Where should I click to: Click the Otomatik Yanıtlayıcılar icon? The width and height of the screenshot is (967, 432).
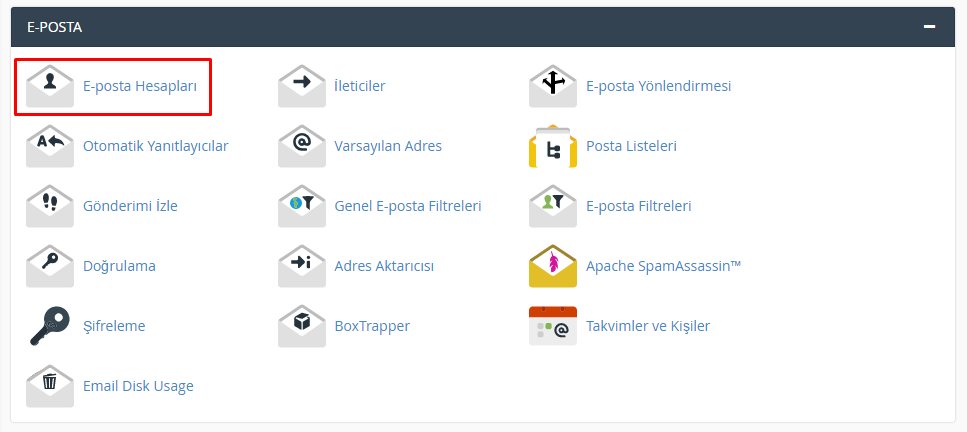50,146
